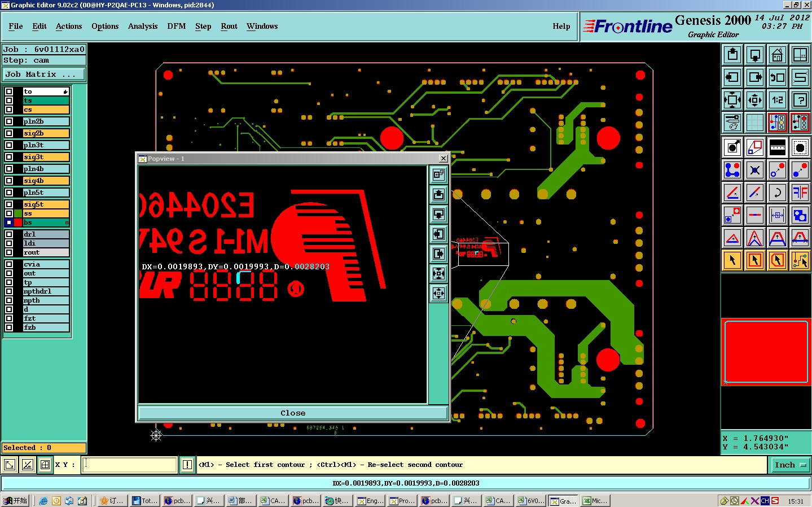
Task: Click the red color swatch of layer bs
Action: 18,222
